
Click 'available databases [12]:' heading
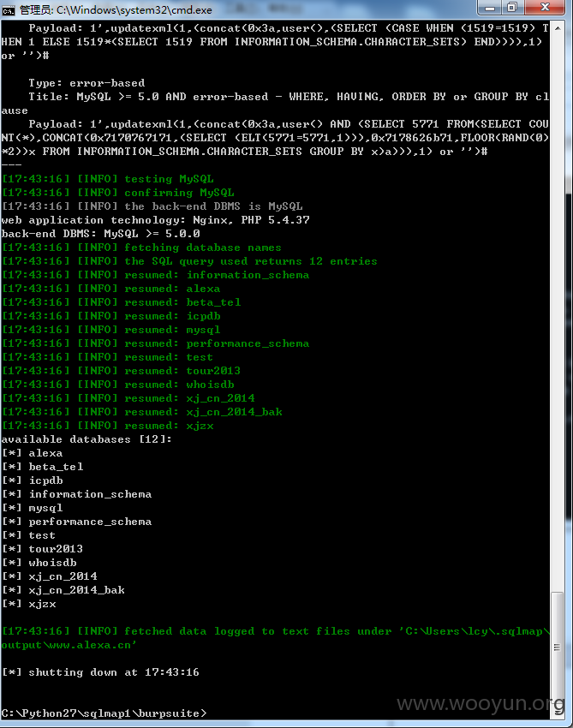point(87,439)
